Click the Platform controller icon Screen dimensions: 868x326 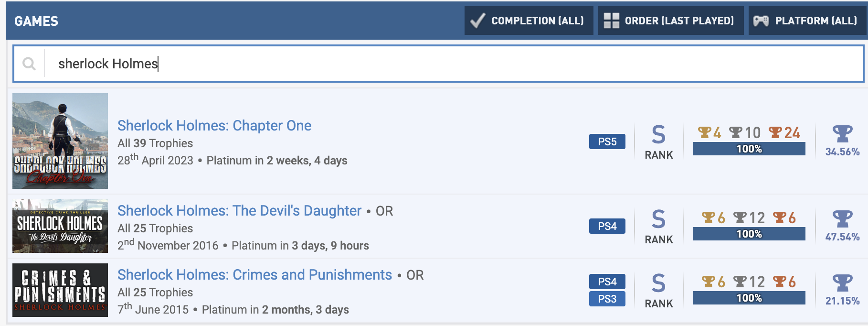[761, 21]
